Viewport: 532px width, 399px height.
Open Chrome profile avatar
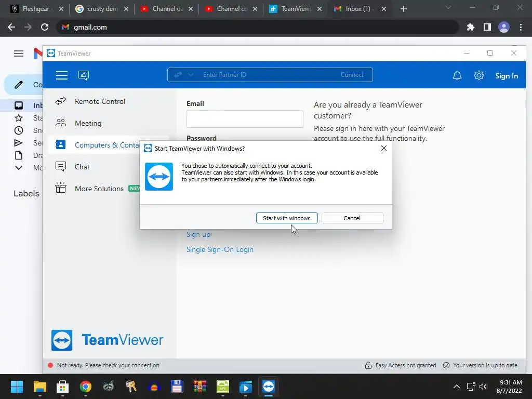(x=504, y=27)
